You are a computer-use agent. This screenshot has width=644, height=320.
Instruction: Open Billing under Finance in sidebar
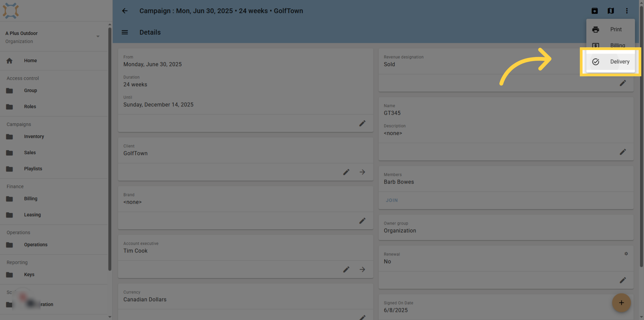(54, 199)
